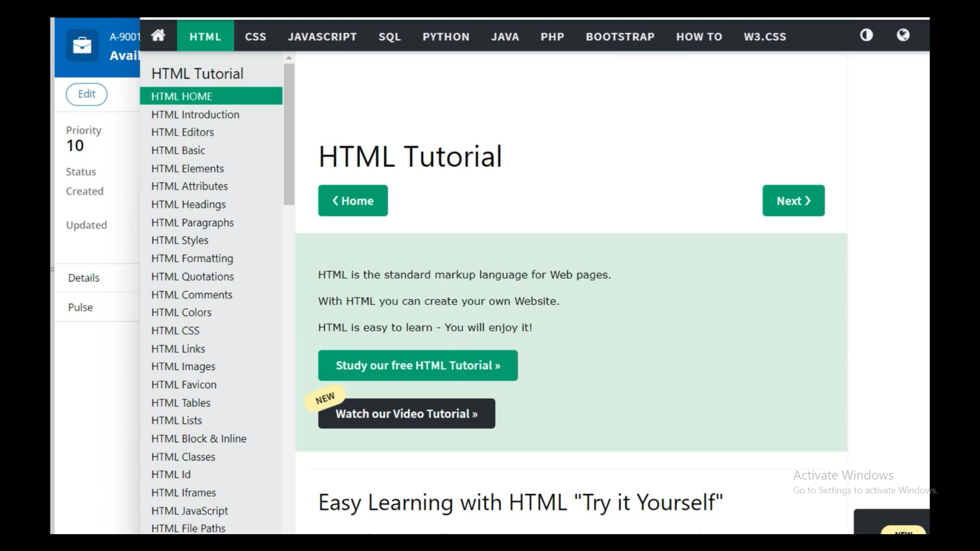Click Study our free HTML Tutorial
Image resolution: width=980 pixels, height=551 pixels.
pos(418,365)
